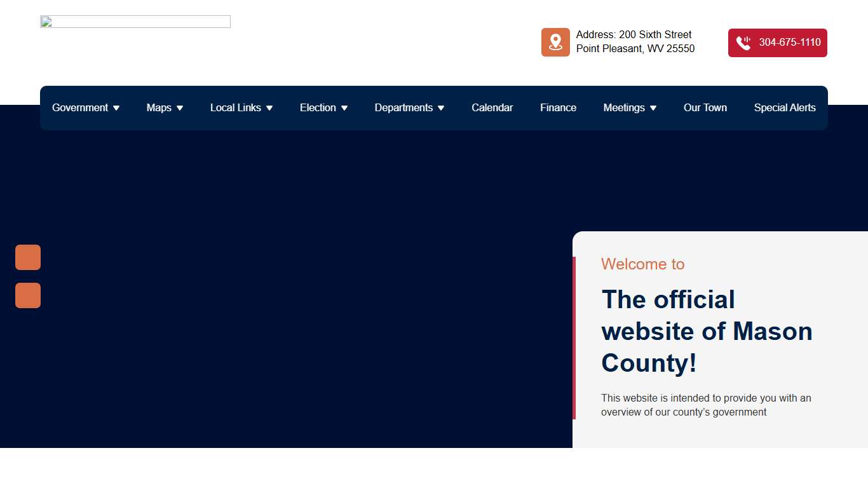Image resolution: width=868 pixels, height=488 pixels.
Task: Open Special Alerts from the navigation
Action: coord(784,108)
